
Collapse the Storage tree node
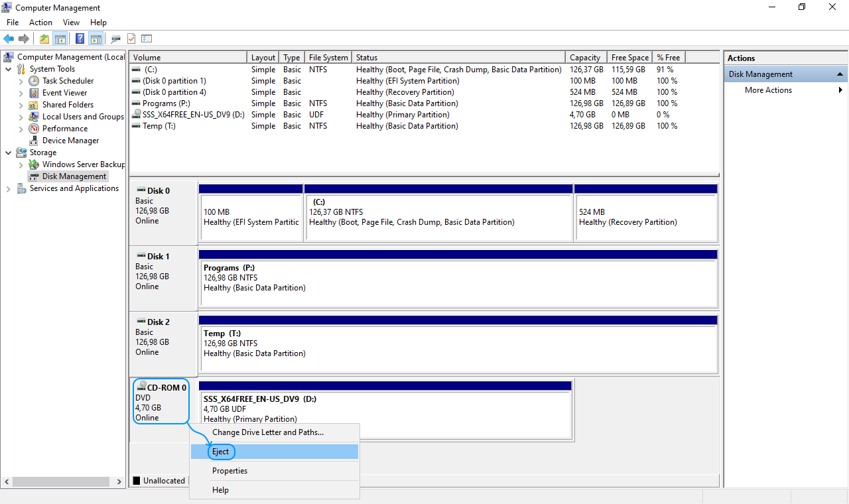[x=9, y=153]
